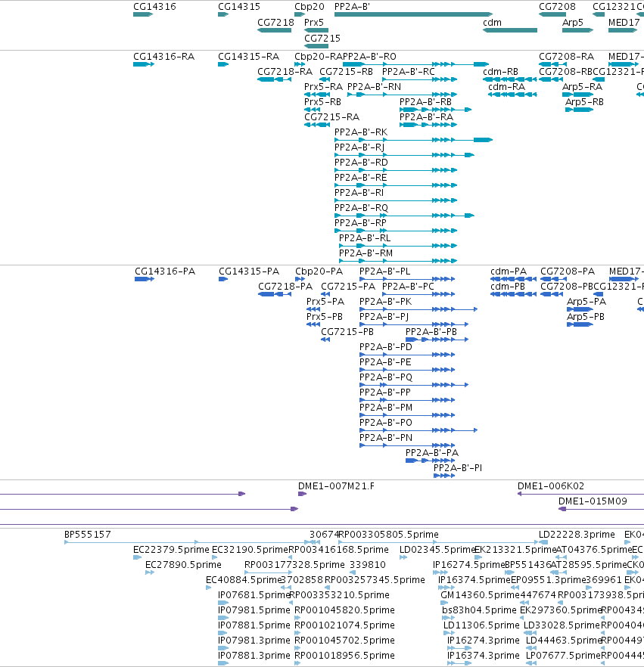Click protein PP2A-B'-PI
Viewport: 644px width, 667px height.
pos(444,476)
